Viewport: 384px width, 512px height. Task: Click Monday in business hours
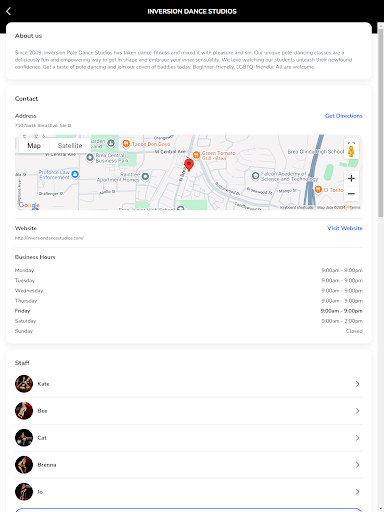point(24,270)
